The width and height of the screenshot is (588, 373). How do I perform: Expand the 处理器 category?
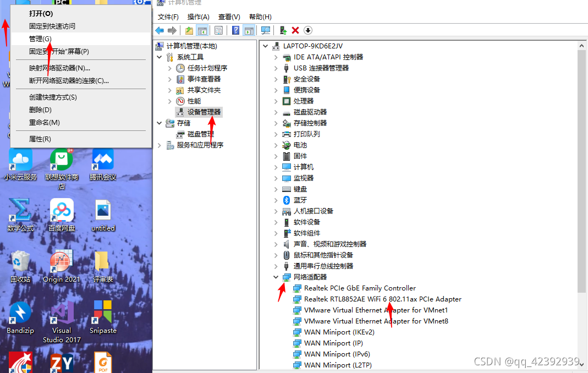[x=276, y=101]
